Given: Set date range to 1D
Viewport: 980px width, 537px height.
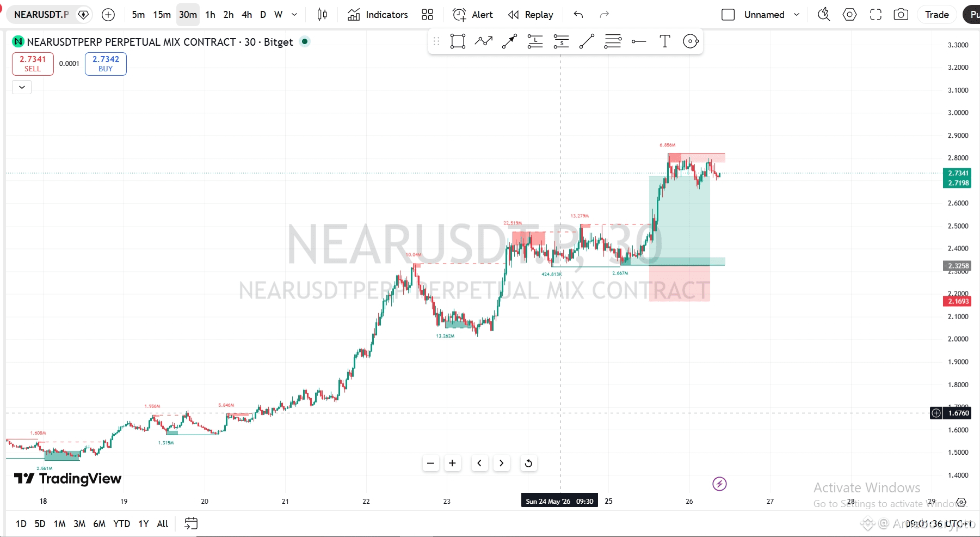Looking at the screenshot, I should (21, 524).
